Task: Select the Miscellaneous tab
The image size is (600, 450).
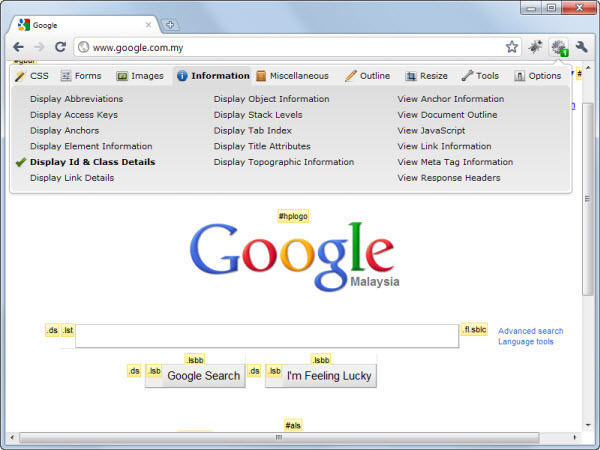Action: coord(291,76)
